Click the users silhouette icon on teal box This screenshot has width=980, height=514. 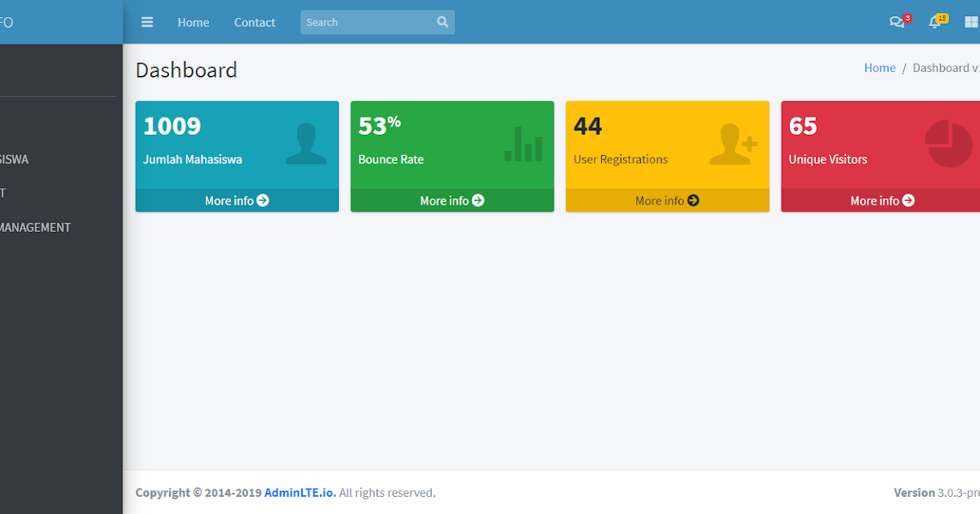point(305,141)
